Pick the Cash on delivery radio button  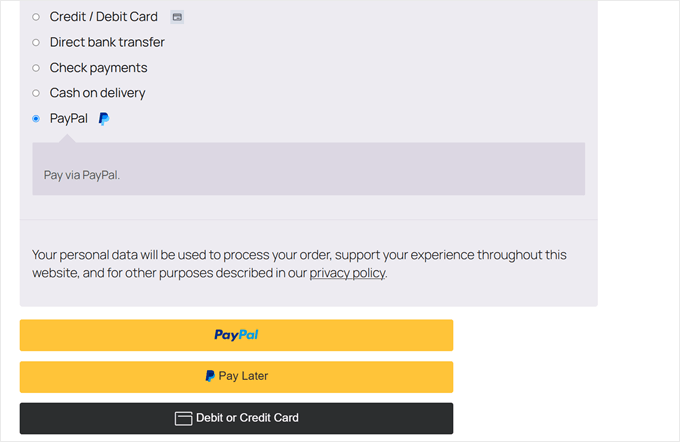coord(37,93)
